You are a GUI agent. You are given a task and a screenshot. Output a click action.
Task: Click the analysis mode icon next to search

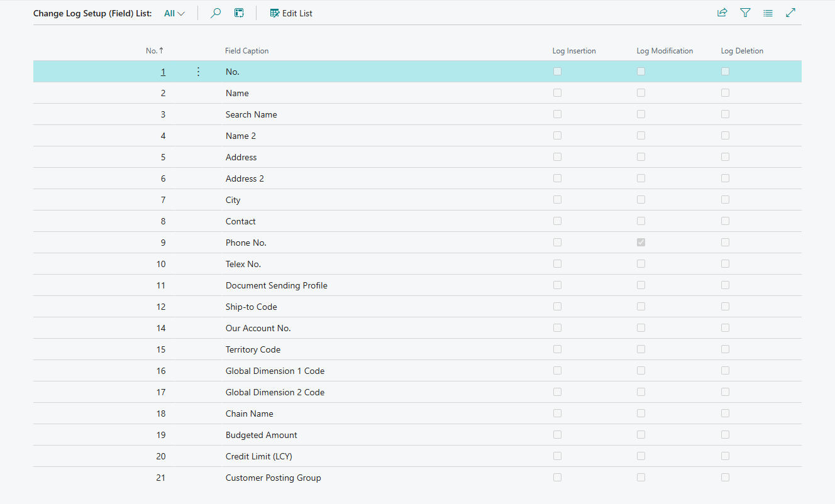tap(239, 13)
